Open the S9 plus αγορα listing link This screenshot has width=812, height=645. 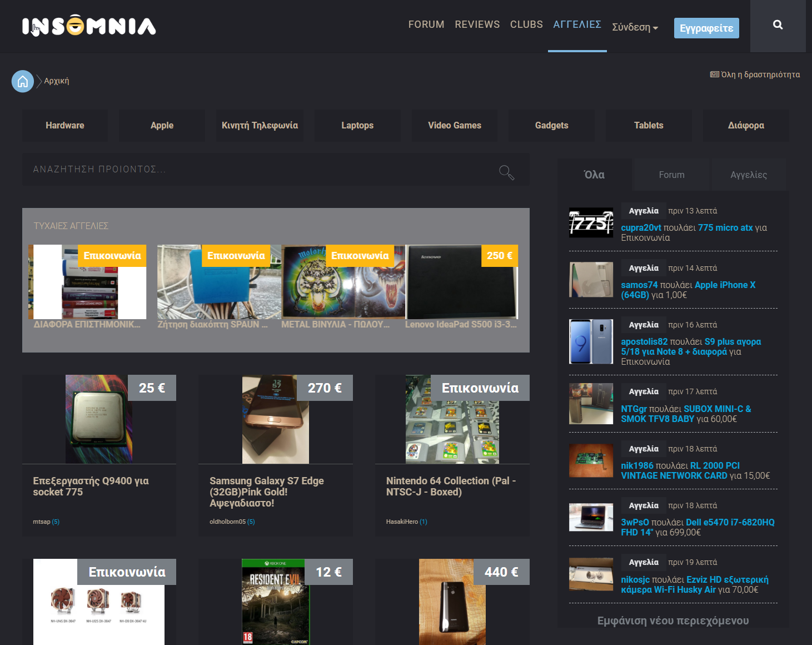tap(691, 346)
